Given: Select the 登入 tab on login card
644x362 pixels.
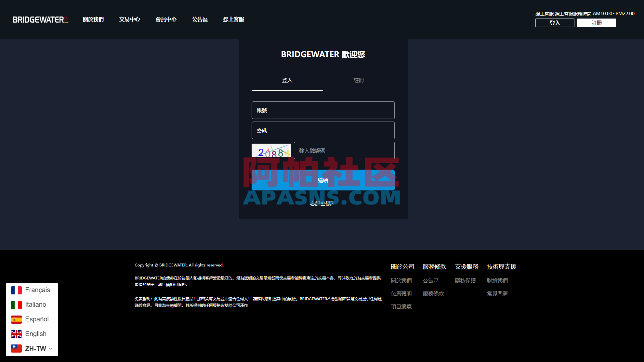Looking at the screenshot, I should pos(287,80).
